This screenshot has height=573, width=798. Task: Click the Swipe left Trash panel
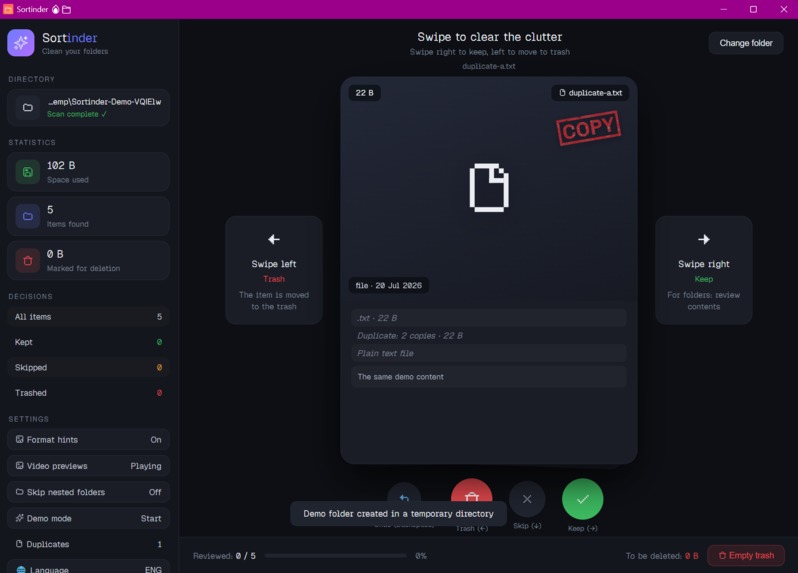[x=274, y=270]
